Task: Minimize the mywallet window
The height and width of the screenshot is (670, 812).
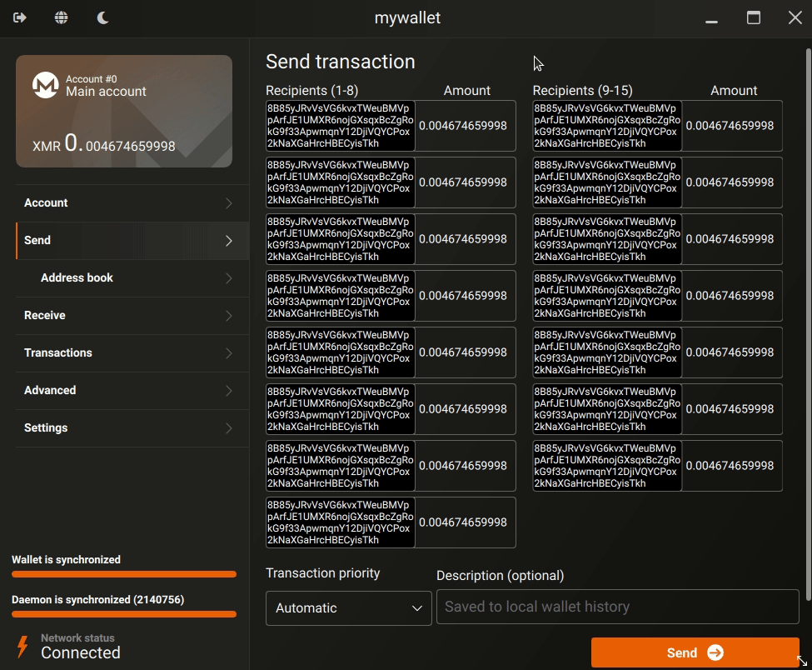Action: [711, 21]
